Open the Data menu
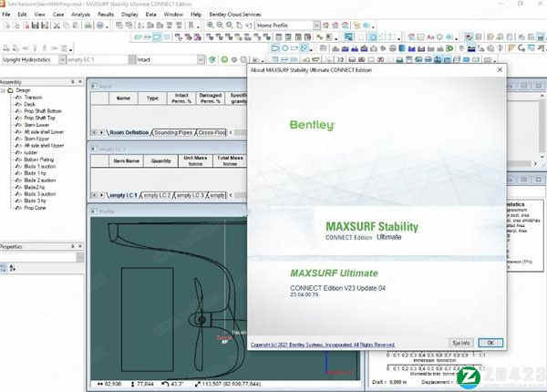The width and height of the screenshot is (547, 392). 150,15
